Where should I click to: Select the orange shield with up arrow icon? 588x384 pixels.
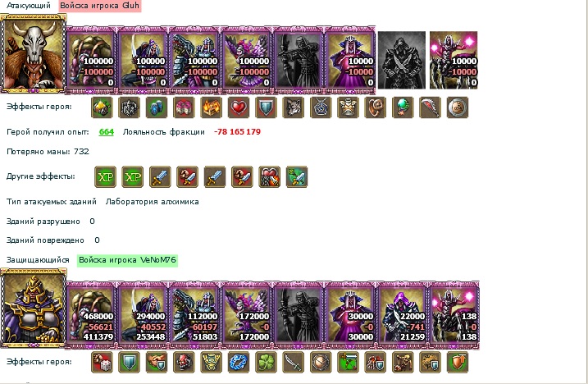coord(458,362)
